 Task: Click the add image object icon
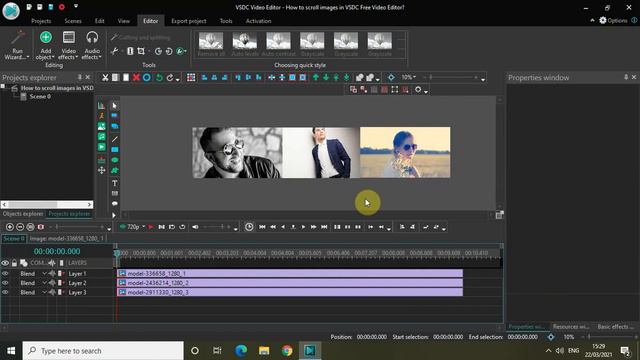[x=102, y=127]
